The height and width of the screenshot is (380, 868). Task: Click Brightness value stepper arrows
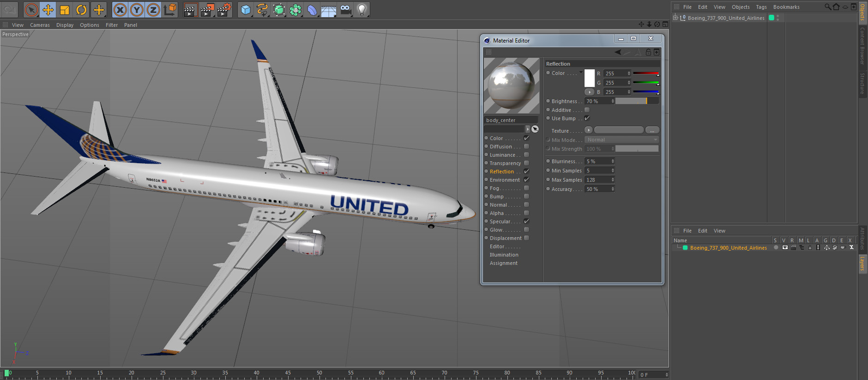pyautogui.click(x=613, y=101)
